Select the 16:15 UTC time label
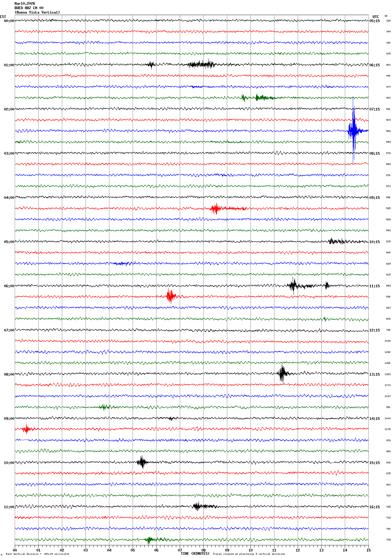 [x=375, y=507]
